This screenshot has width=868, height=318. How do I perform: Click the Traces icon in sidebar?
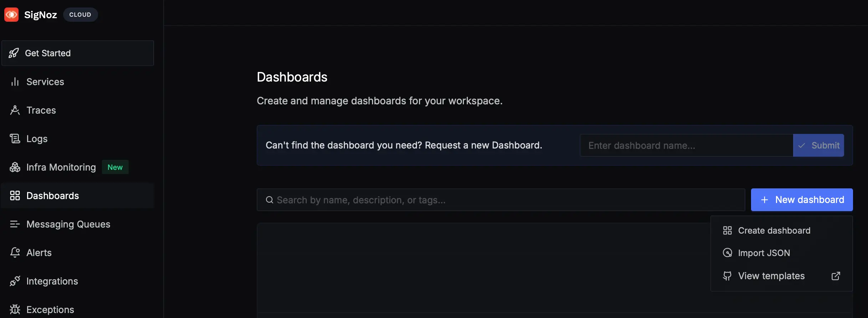tap(15, 110)
